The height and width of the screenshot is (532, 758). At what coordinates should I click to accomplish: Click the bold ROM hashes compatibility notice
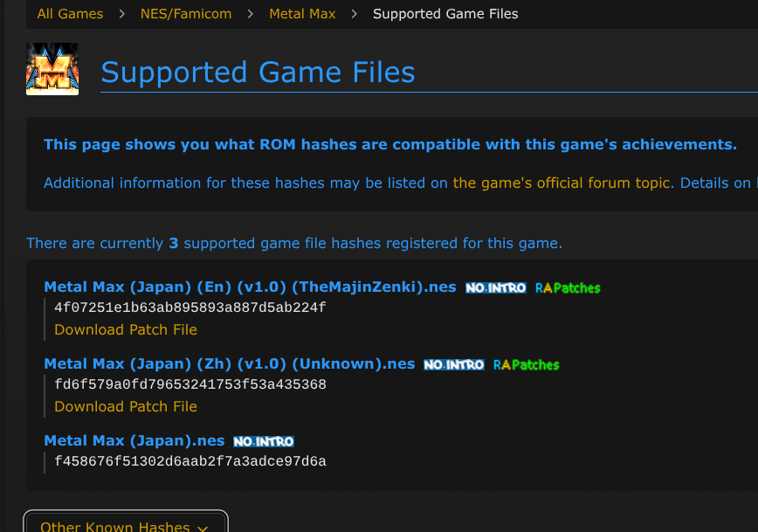click(x=390, y=145)
